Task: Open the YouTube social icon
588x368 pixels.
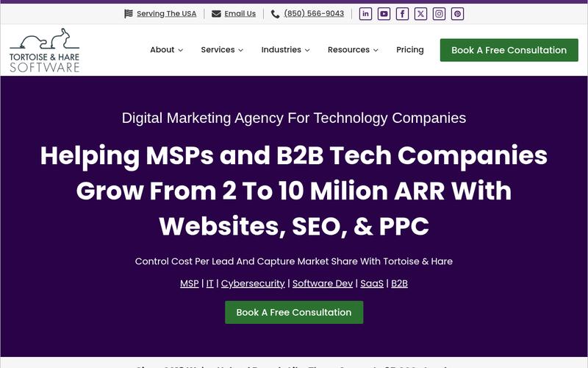Action: 384,14
